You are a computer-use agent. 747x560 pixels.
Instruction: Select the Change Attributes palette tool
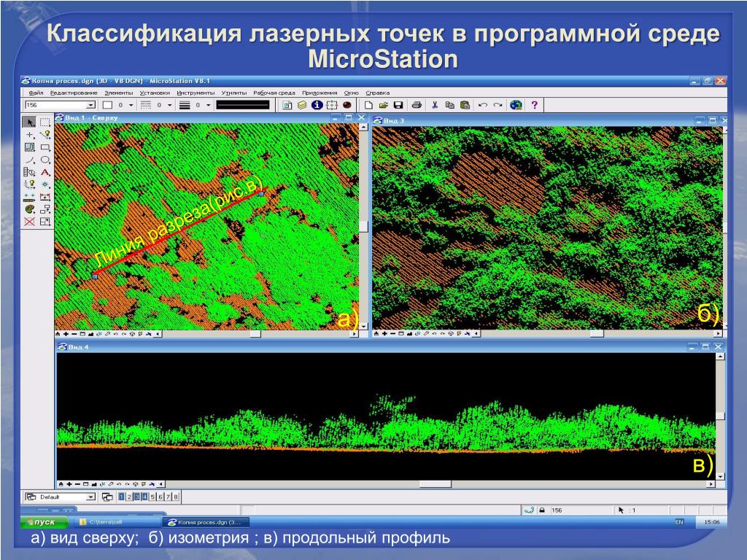(29, 209)
